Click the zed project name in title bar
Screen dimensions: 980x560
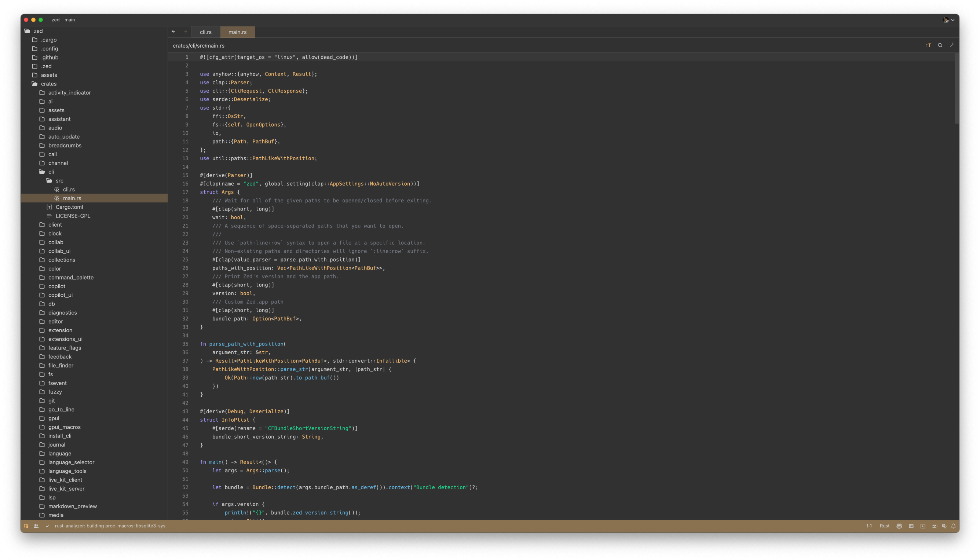pos(56,20)
